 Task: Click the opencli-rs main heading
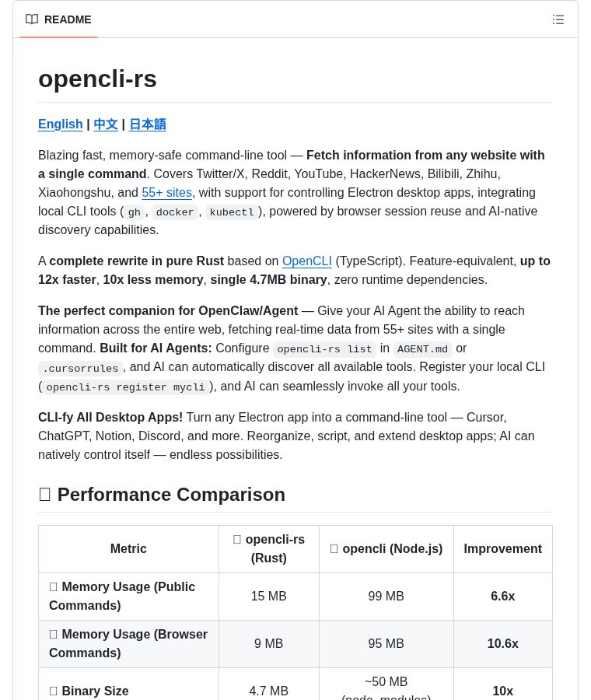[x=97, y=79]
